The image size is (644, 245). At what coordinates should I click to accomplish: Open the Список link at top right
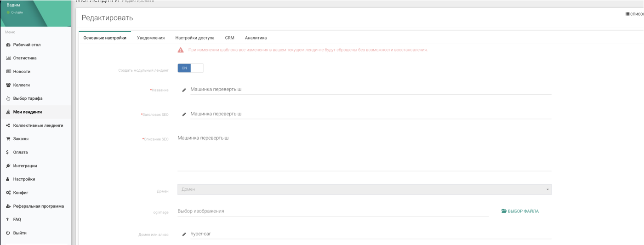(634, 14)
